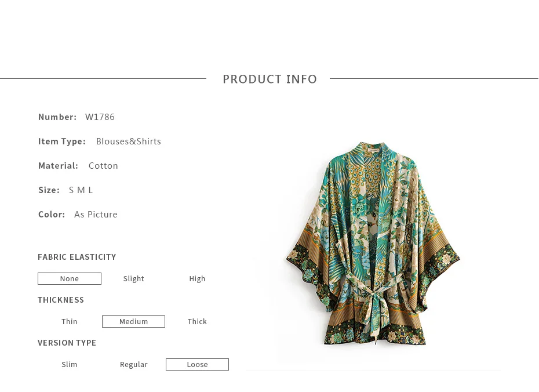
Task: Click the FABRIC ELASTICITY label
Action: coord(77,257)
